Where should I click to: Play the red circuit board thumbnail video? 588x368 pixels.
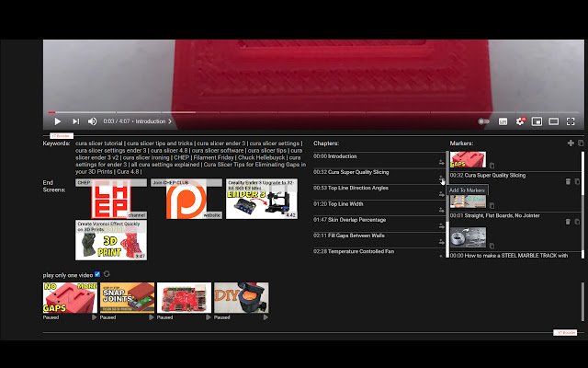pyautogui.click(x=208, y=317)
